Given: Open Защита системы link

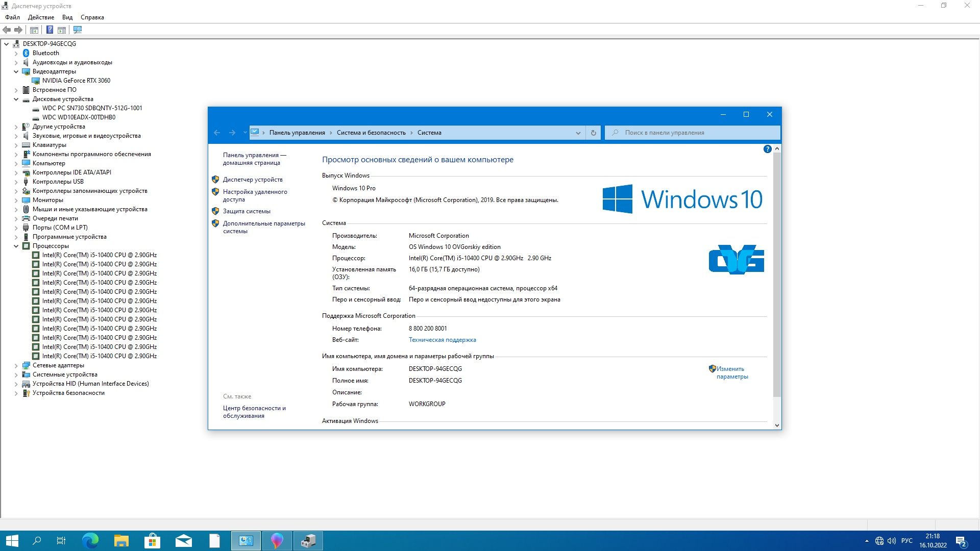Looking at the screenshot, I should (x=247, y=211).
